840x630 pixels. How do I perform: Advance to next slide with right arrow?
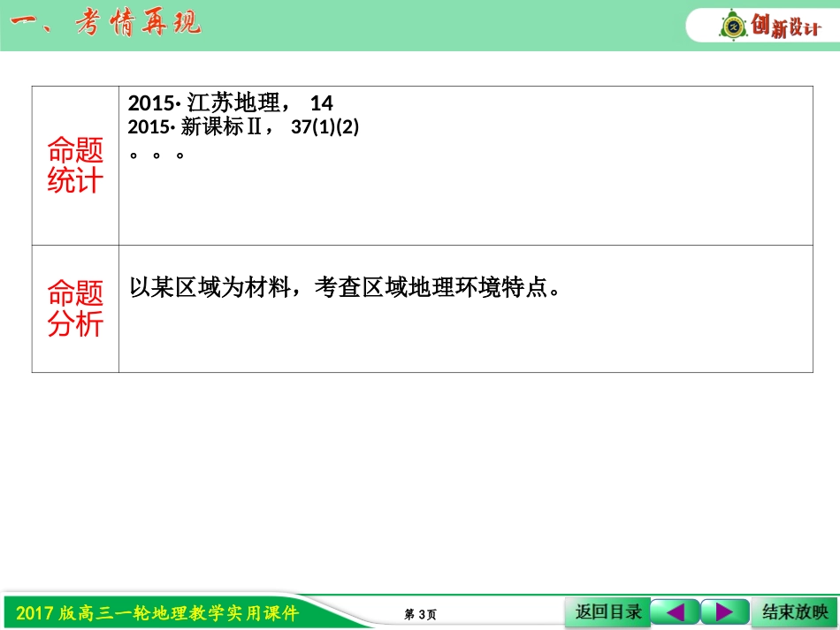[724, 611]
